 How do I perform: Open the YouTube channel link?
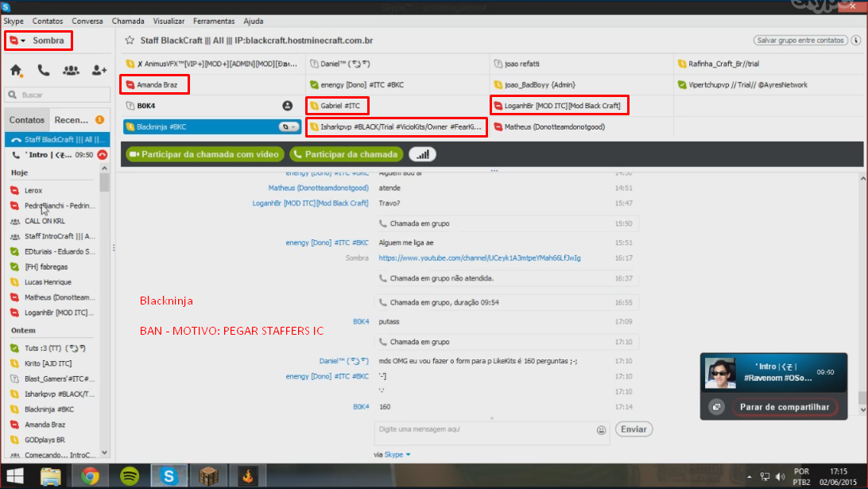pos(480,258)
